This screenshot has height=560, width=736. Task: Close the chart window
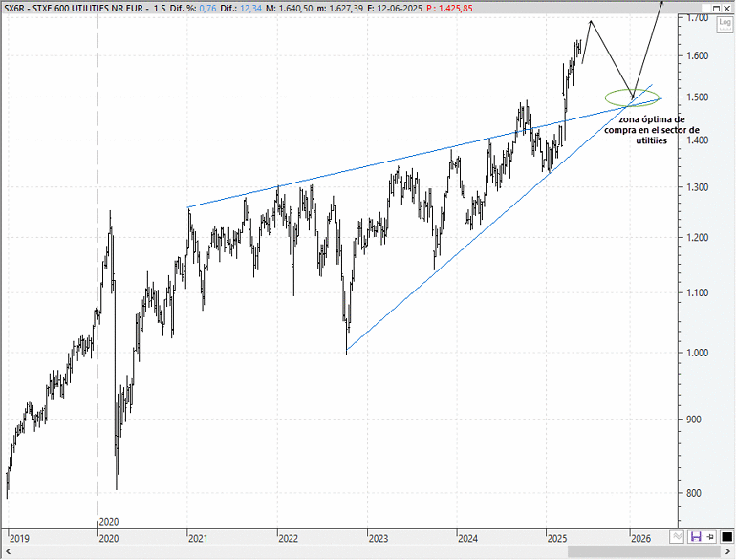pyautogui.click(x=726, y=8)
